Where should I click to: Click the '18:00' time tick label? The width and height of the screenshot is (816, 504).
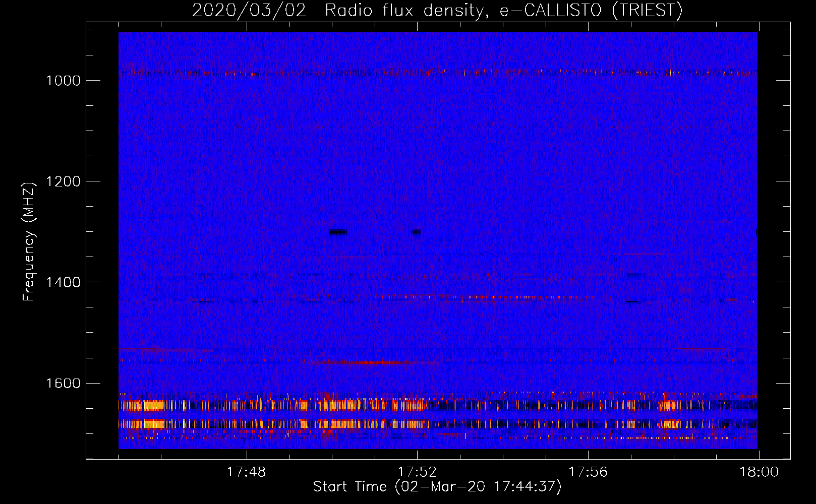click(759, 472)
